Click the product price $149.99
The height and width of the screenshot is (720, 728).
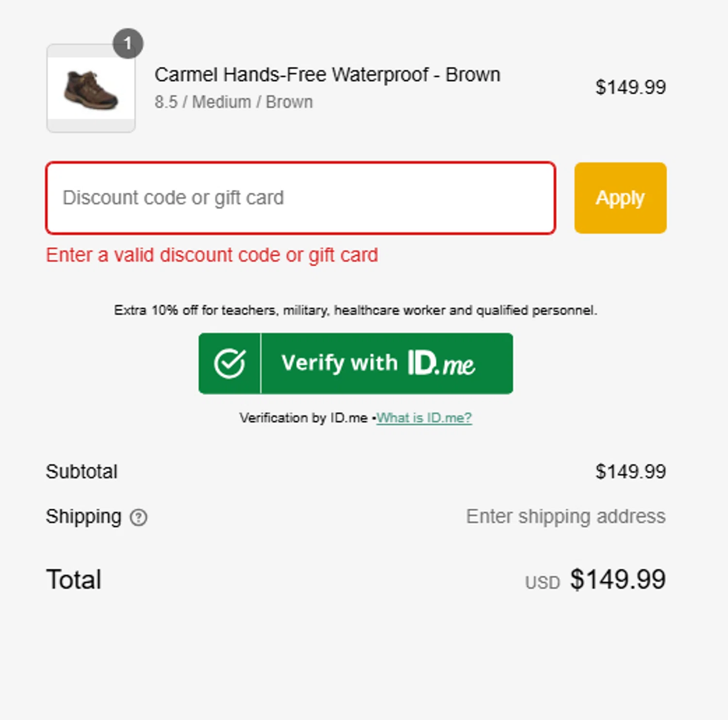coord(630,87)
